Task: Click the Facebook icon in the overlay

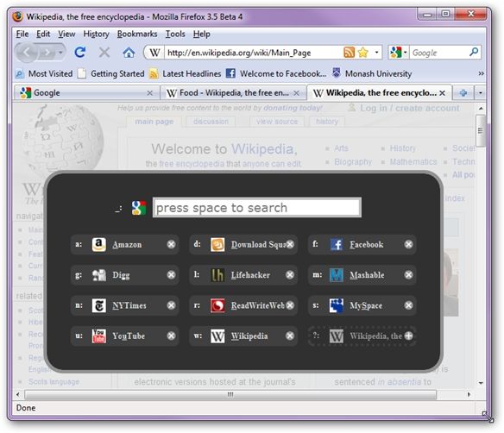Action: coord(337,244)
